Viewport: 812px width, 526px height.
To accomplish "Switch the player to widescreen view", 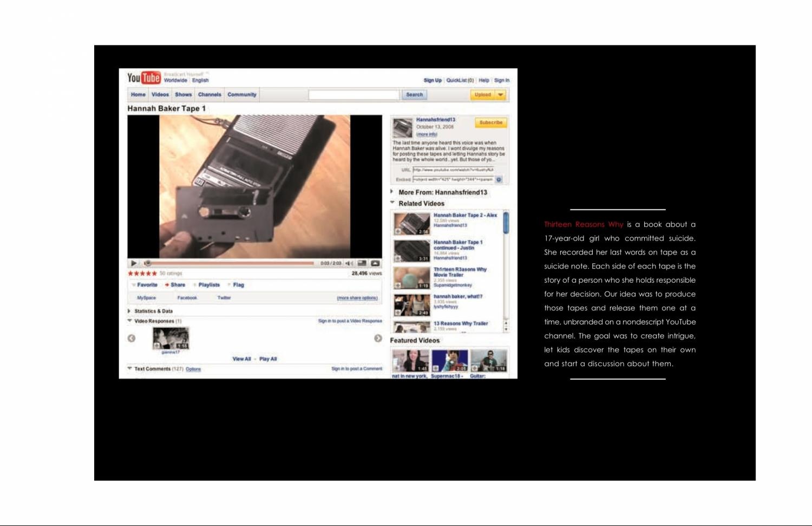I will [362, 263].
